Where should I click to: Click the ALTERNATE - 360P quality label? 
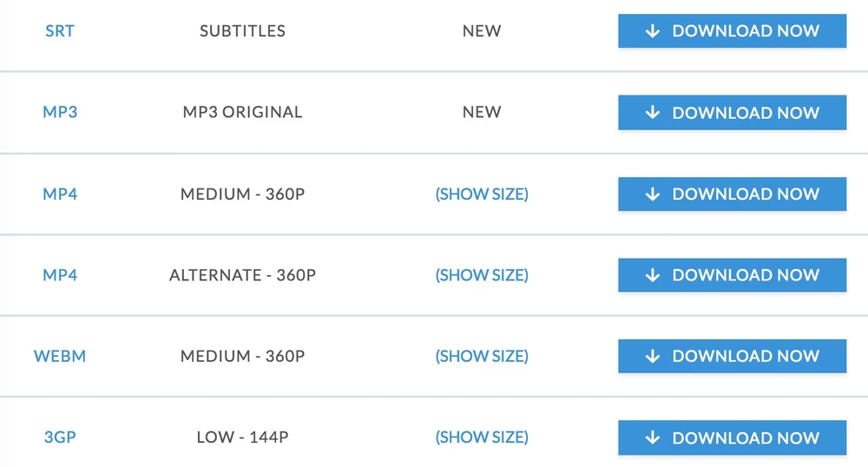pos(242,275)
